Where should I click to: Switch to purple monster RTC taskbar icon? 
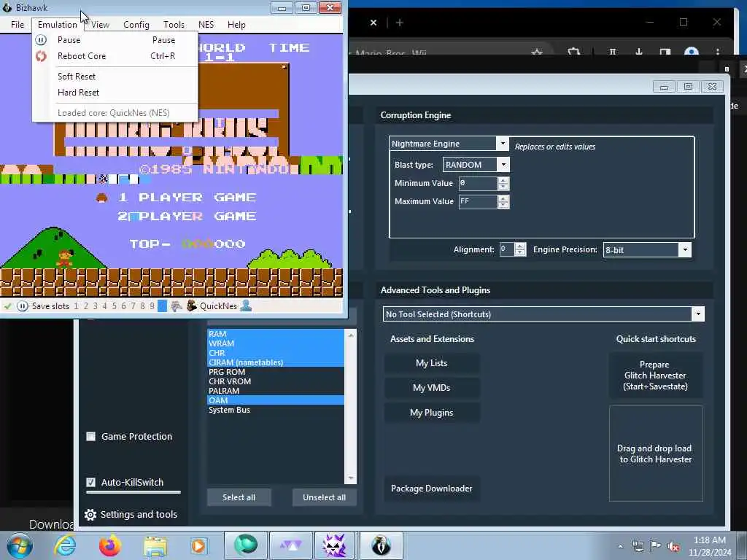pyautogui.click(x=334, y=545)
